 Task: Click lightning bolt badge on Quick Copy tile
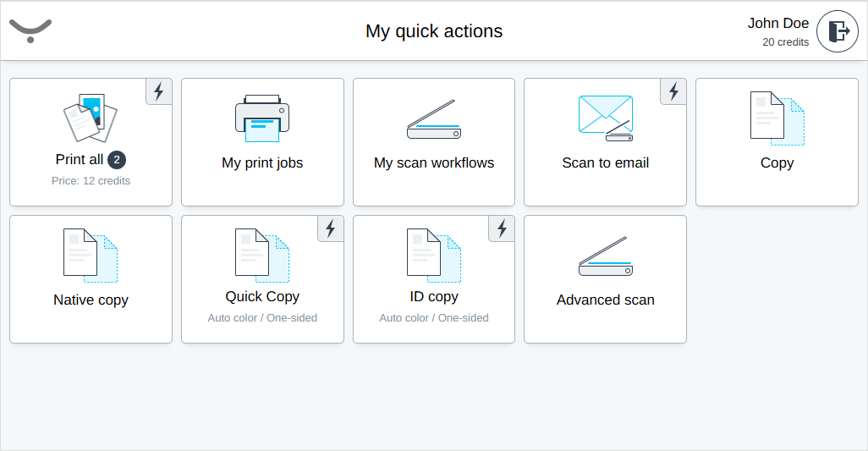[x=331, y=228]
